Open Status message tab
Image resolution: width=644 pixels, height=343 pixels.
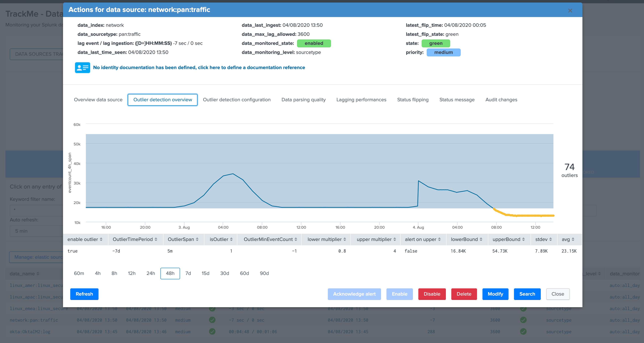click(x=457, y=100)
